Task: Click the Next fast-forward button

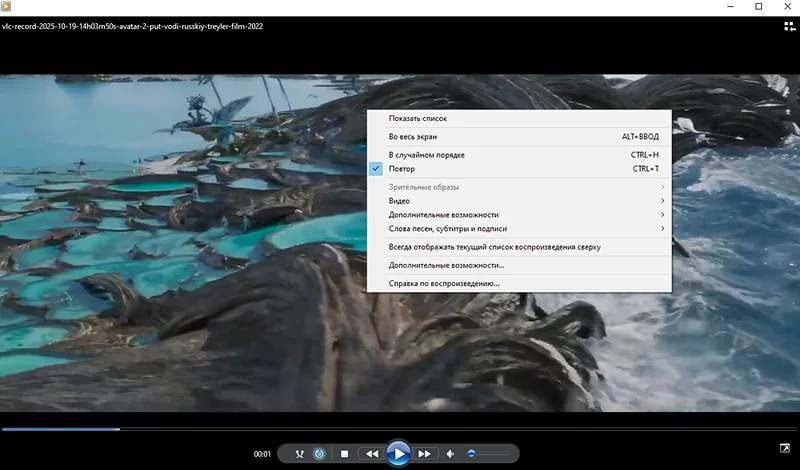Action: [x=424, y=454]
